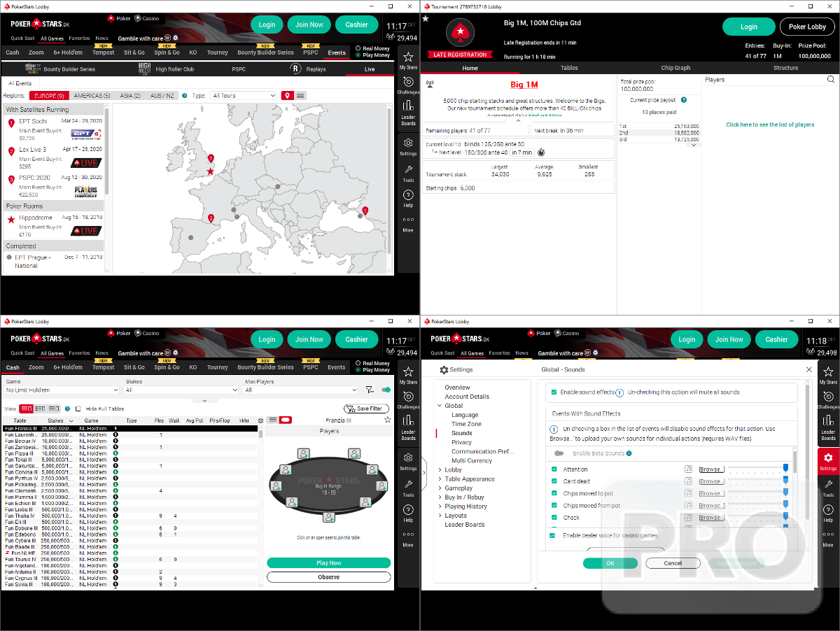This screenshot has height=631, width=840.
Task: Open the More menu in the Events lobby sidebar
Action: [408, 224]
